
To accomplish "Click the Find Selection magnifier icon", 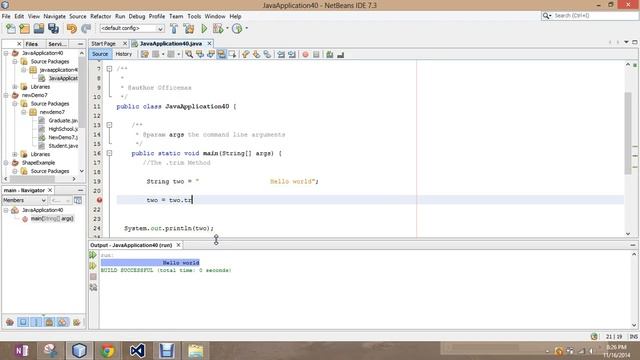I will [x=189, y=54].
